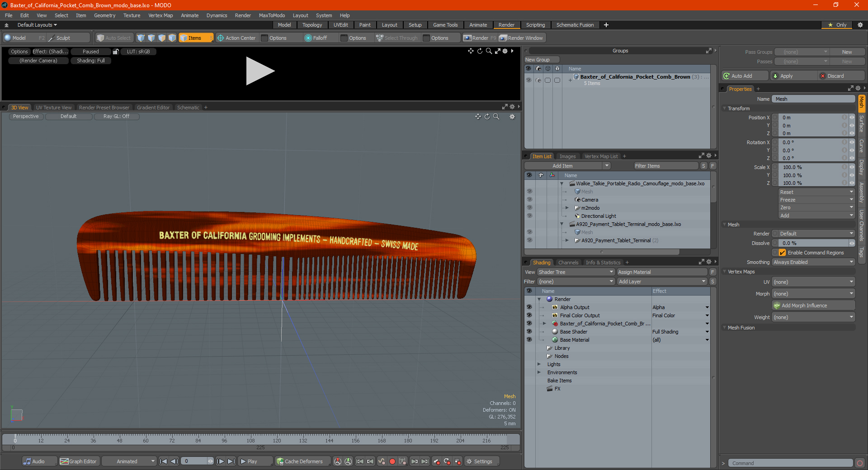Open the Texture menu
This screenshot has height=470, width=868.
pos(132,15)
